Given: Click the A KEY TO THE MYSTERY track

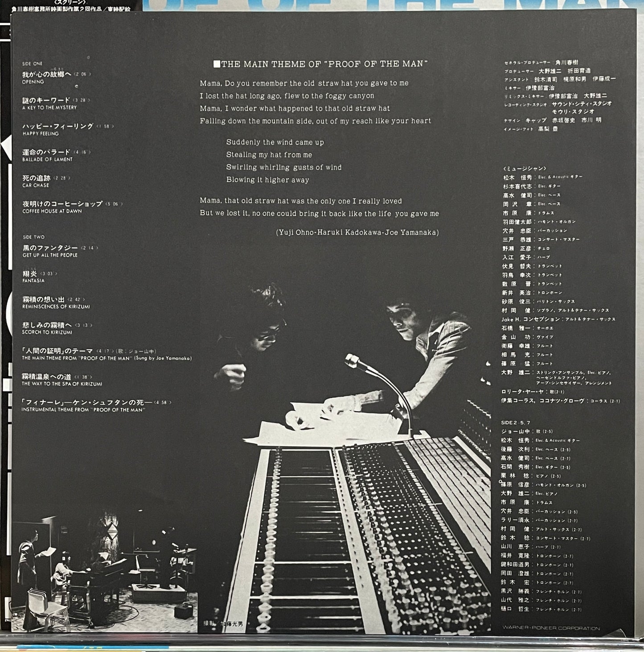Looking at the screenshot, I should click(49, 108).
